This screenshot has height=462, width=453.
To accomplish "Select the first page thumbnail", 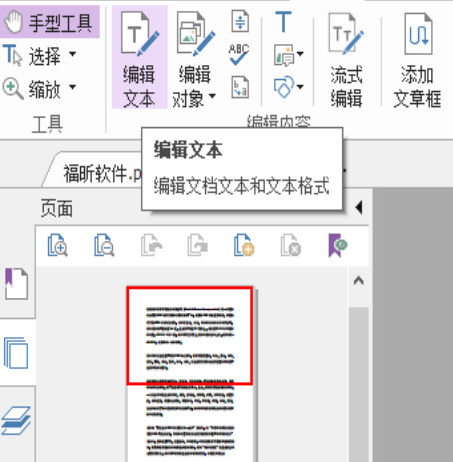I will pos(191,374).
